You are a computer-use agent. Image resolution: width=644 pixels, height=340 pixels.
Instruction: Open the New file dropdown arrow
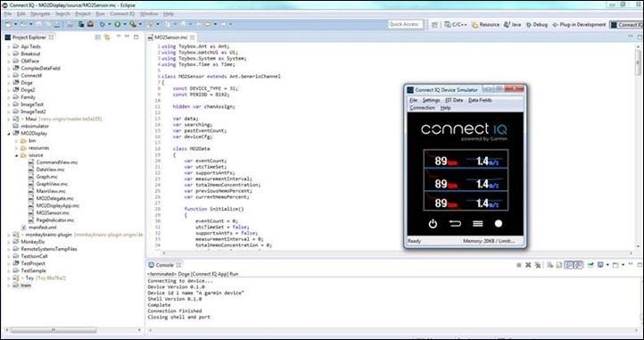(15, 24)
